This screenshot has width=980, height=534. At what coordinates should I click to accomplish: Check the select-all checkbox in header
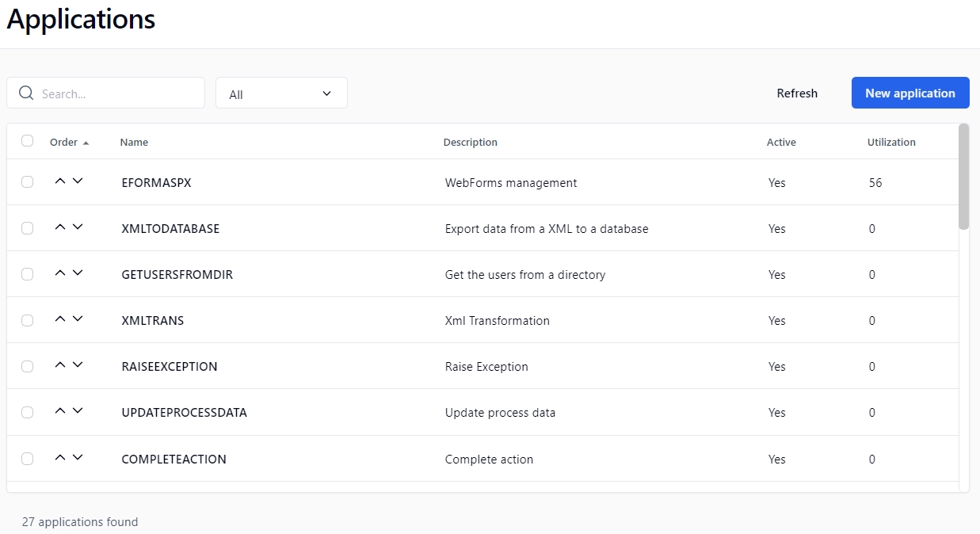(28, 141)
